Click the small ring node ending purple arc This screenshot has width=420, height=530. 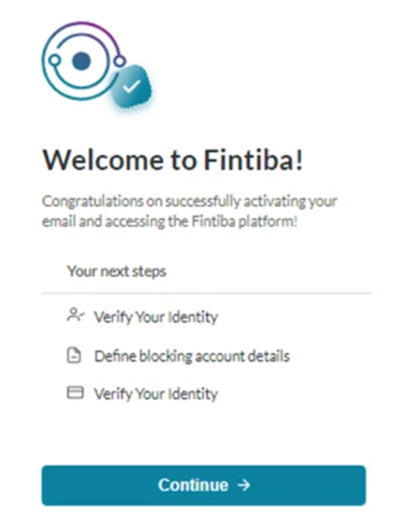tap(119, 61)
